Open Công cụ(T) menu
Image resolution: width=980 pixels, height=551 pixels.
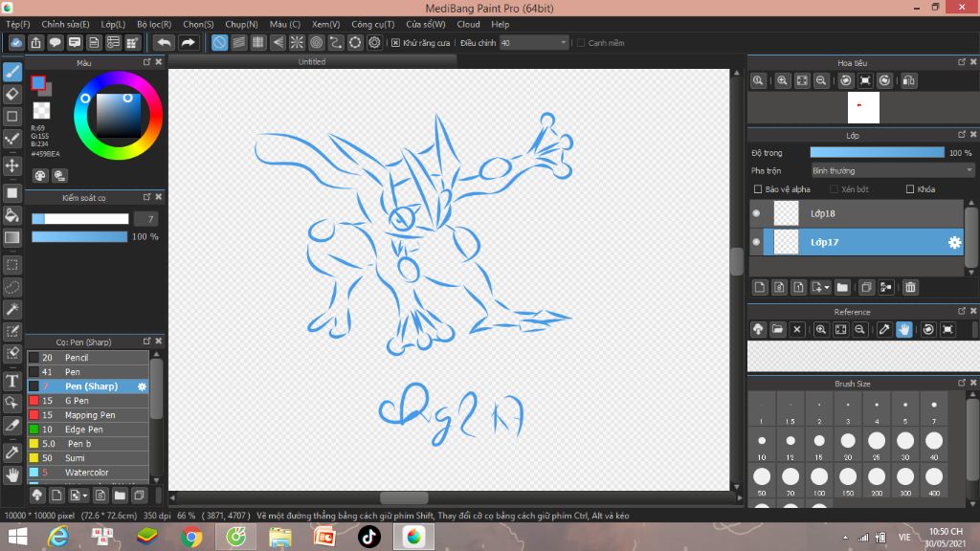point(372,24)
